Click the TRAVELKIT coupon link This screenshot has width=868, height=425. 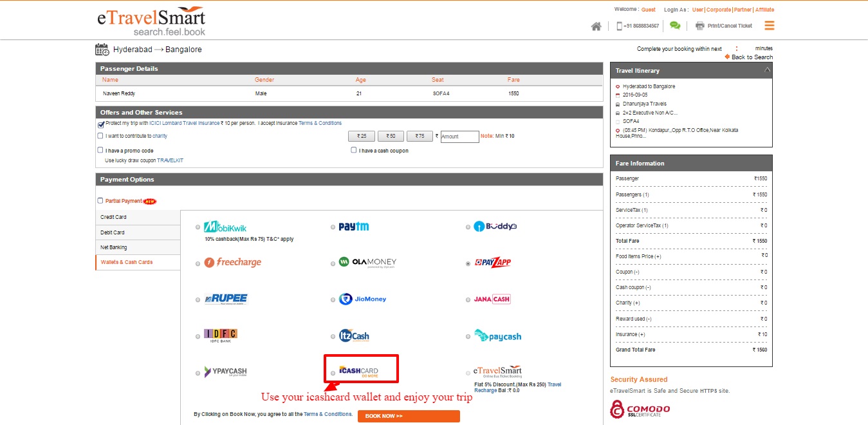(x=170, y=160)
